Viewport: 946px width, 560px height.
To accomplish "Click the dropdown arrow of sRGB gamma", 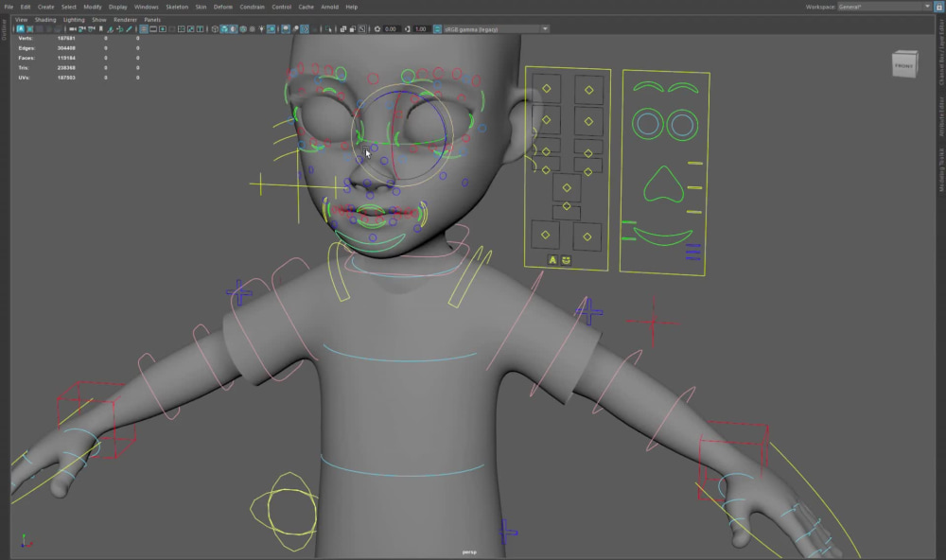I will [546, 29].
